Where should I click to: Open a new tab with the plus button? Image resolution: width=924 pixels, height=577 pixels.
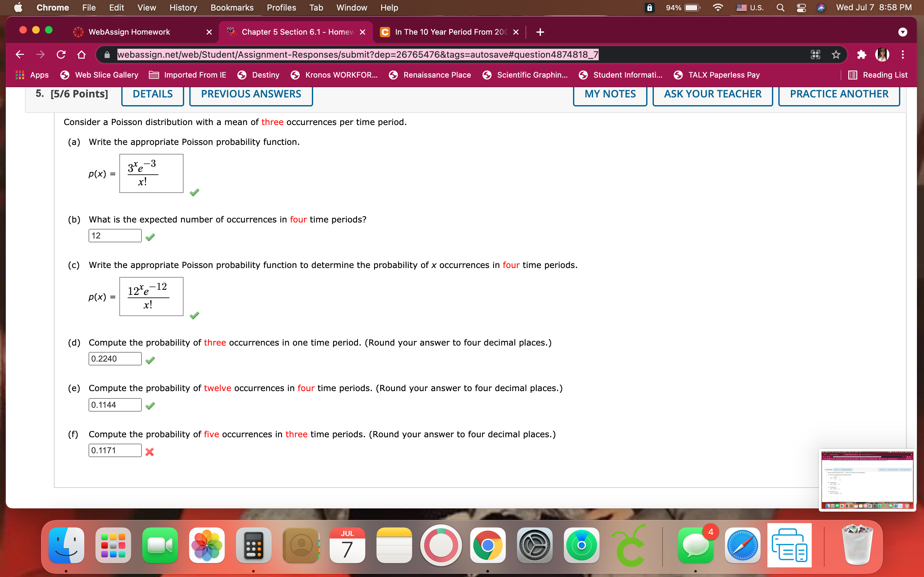pyautogui.click(x=540, y=32)
